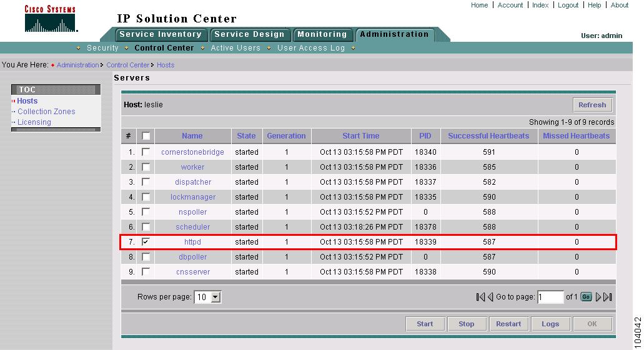Open the Help link
The height and width of the screenshot is (350, 644).
[x=594, y=5]
